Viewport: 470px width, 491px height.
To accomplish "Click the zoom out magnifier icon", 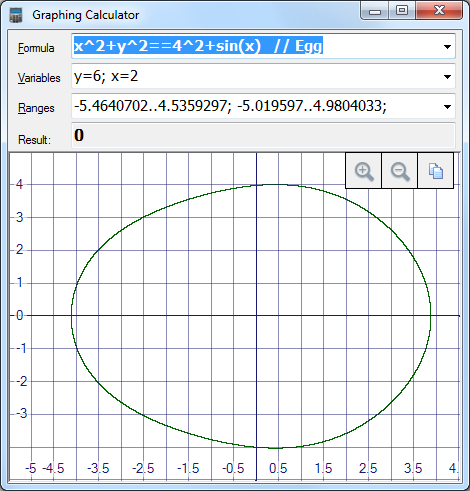I will [x=400, y=171].
